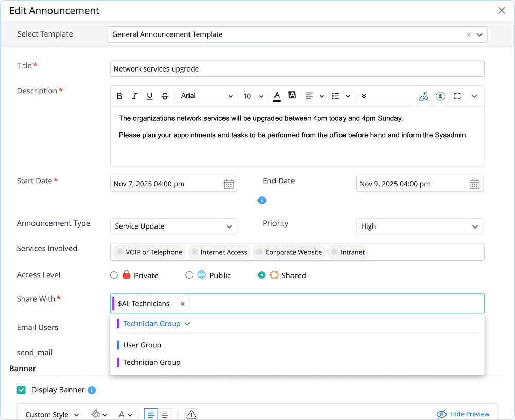Underline text in the description editor
This screenshot has width=515, height=420.
[149, 96]
